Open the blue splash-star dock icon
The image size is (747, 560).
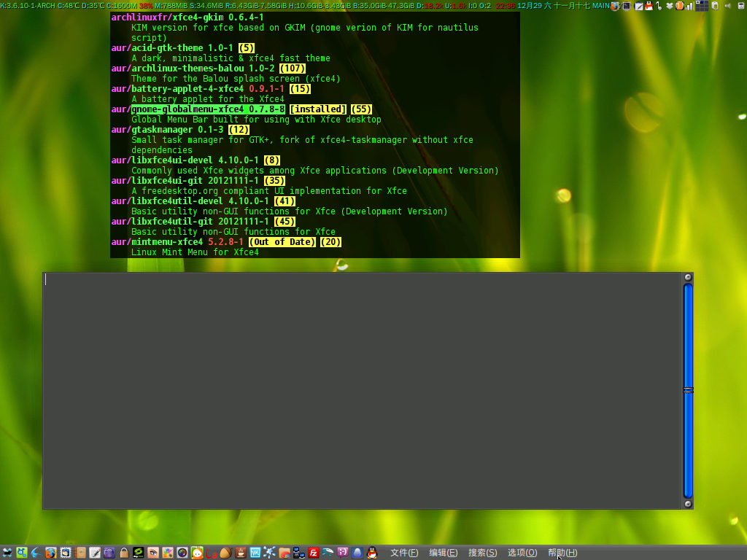pyautogui.click(x=270, y=553)
